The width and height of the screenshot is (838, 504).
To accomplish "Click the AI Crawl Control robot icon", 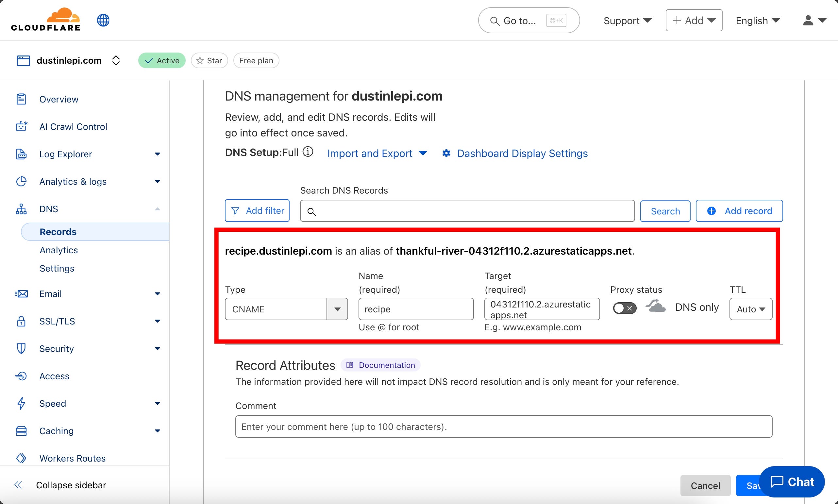I will pos(22,126).
